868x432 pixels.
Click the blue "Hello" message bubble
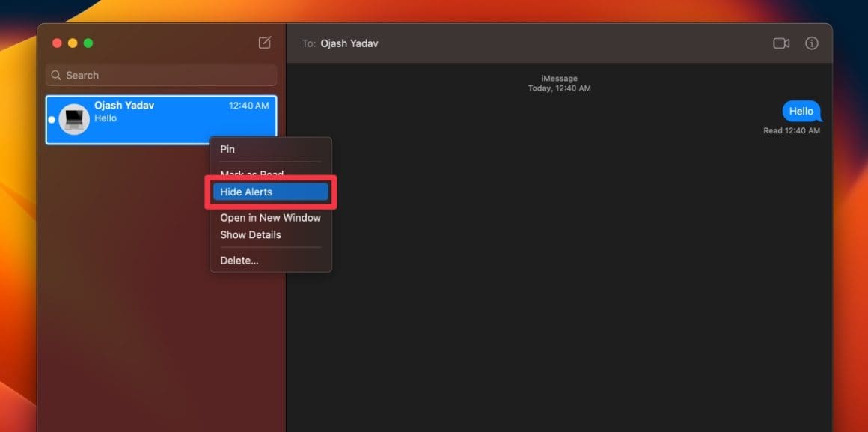801,111
